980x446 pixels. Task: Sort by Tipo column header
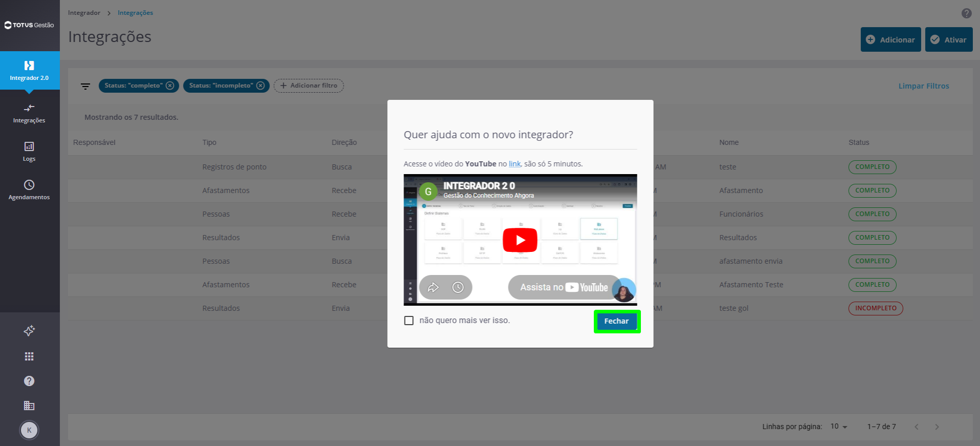pos(209,142)
